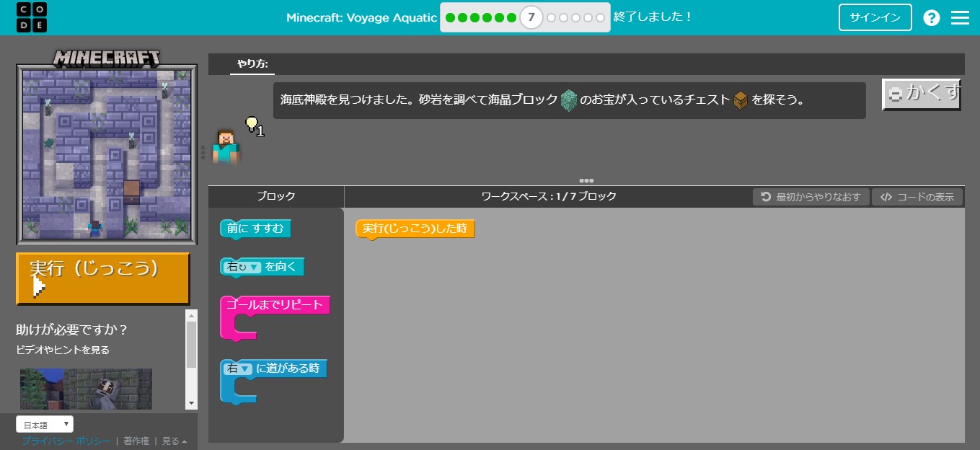This screenshot has width=980, height=450.
Task: Click the Steve character avatar
Action: (226, 147)
